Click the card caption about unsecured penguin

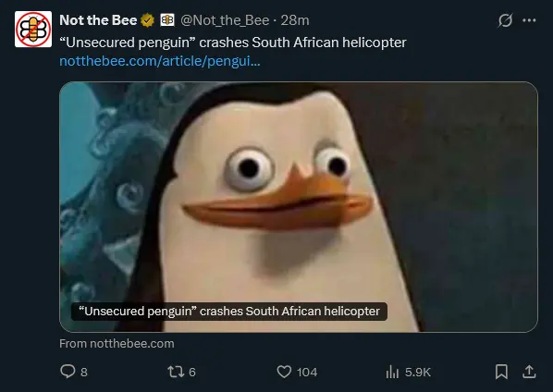pos(229,312)
